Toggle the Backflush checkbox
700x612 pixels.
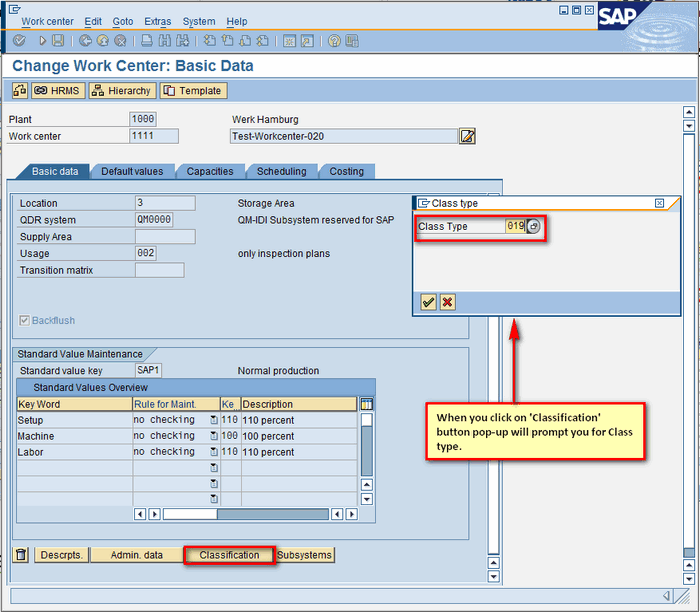pyautogui.click(x=25, y=321)
